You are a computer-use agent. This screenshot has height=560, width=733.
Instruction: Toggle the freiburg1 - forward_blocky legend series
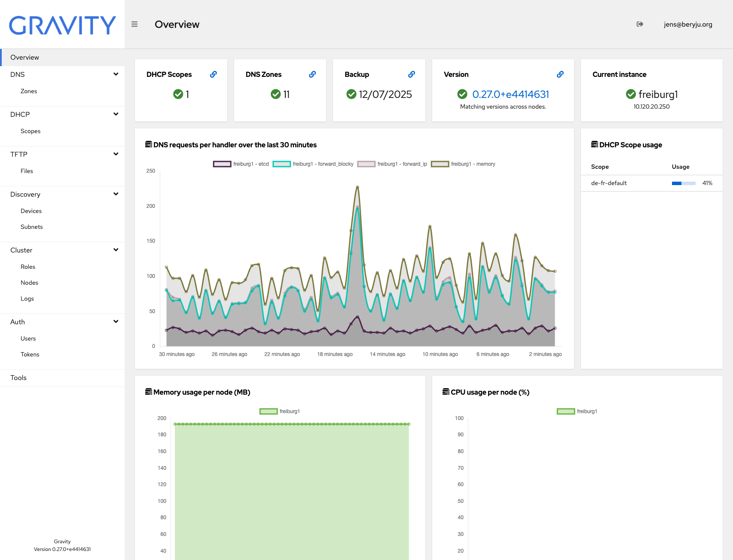(x=313, y=164)
